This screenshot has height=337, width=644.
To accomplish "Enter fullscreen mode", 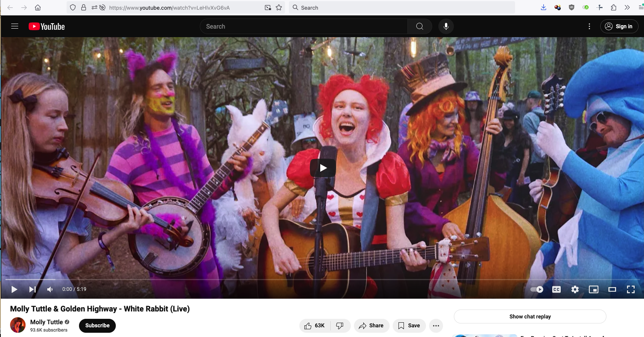I will tap(631, 289).
